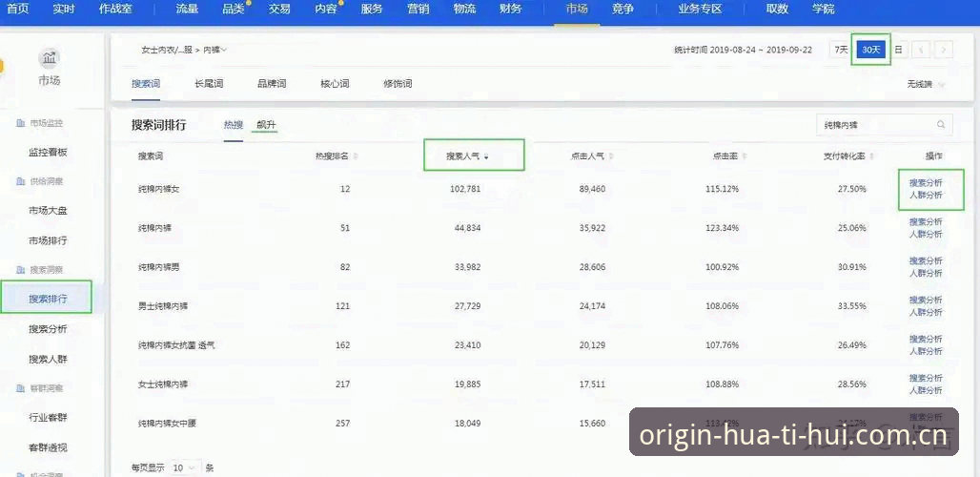This screenshot has height=477, width=980.
Task: Click the magnifier icon in search box
Action: point(941,124)
